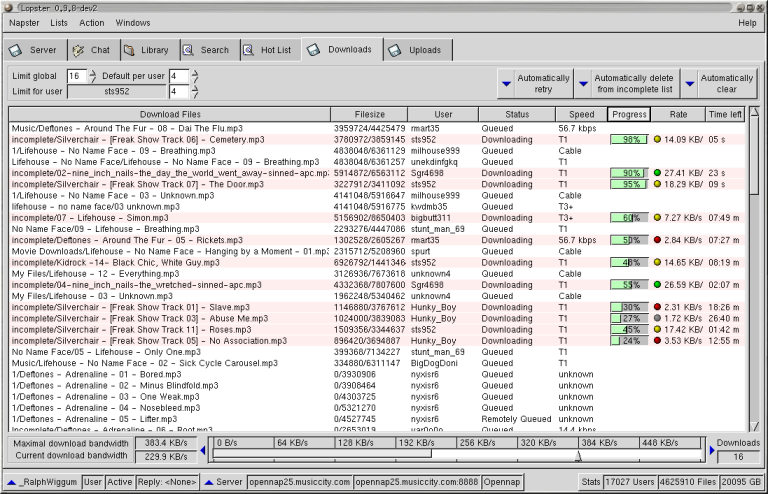The image size is (768, 494).
Task: Click right blue arrow of bandwidth scale
Action: [712, 450]
